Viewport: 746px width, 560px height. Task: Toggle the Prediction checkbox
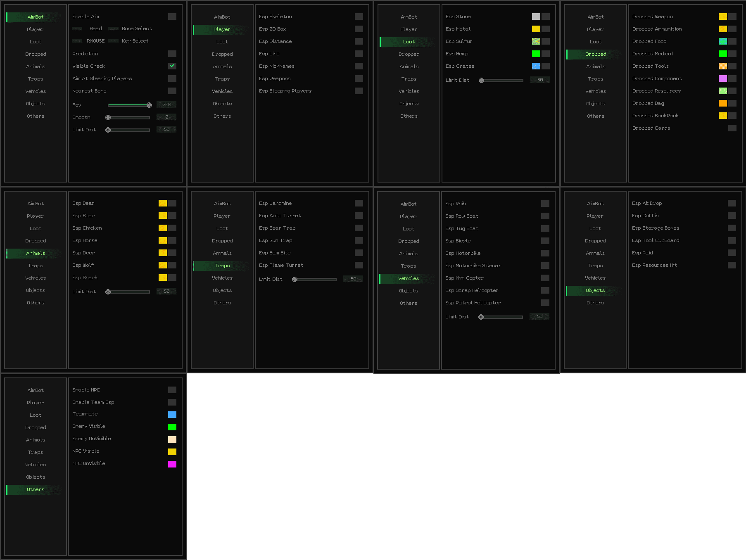click(172, 54)
